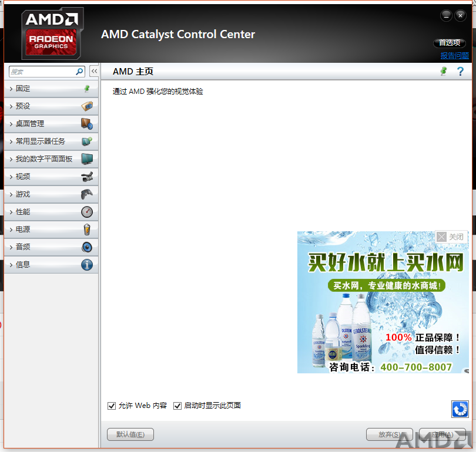
Task: Expand the 游戏 section arrow
Action: (11, 194)
